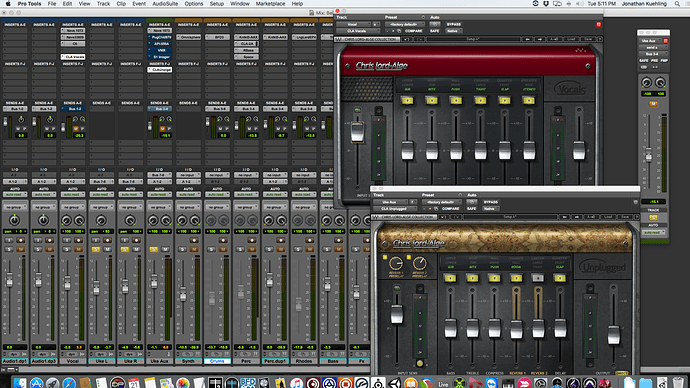Select the Rhodes track name
690x388 pixels.
tap(304, 361)
